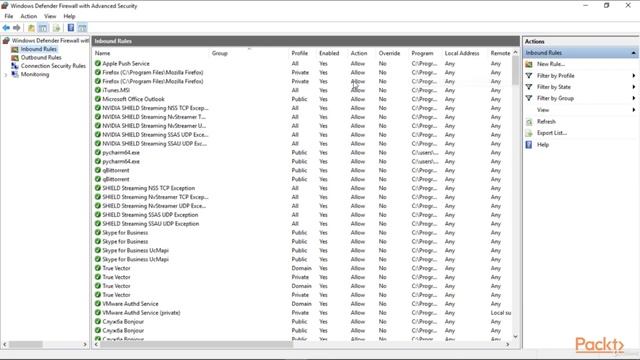Click New Rule... in Actions pane
This screenshot has width=640, height=360.
coord(551,64)
